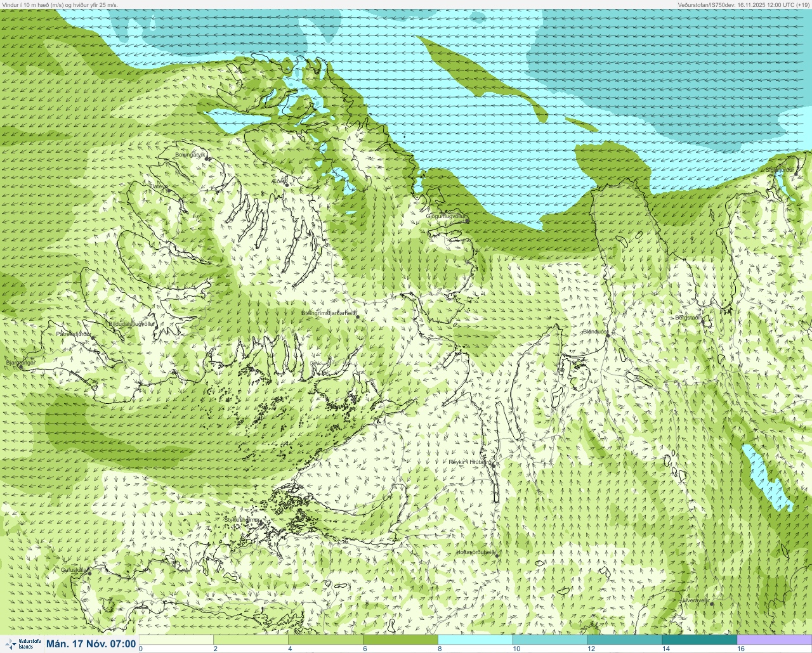This screenshot has height=653, width=812.
Task: Select the 2–4 m/s legend color
Action: (251, 640)
